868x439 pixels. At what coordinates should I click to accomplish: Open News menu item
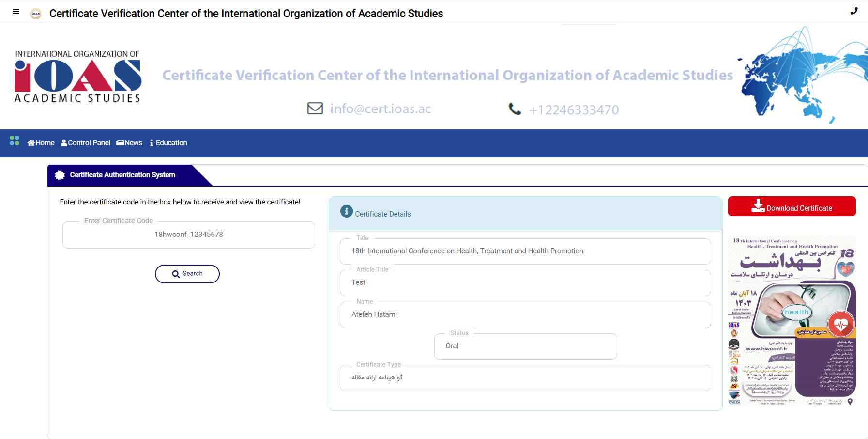pos(129,143)
